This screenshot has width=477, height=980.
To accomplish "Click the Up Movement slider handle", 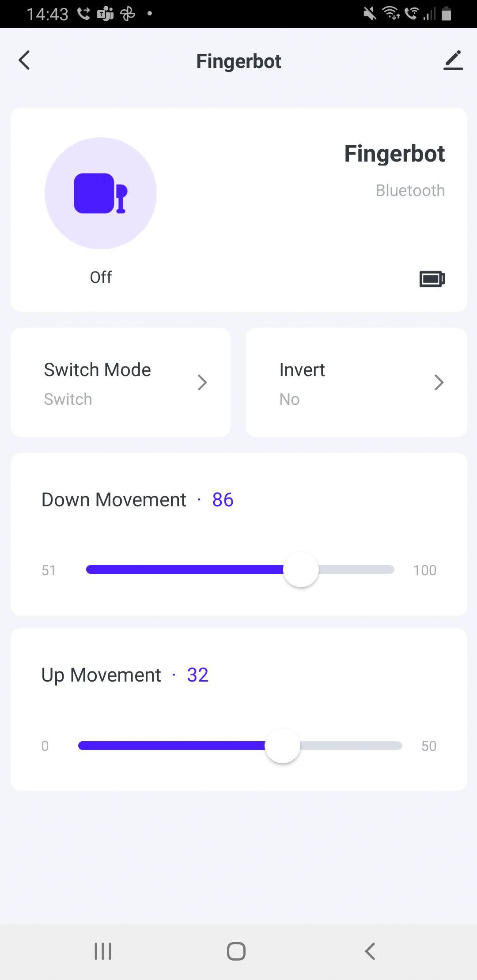I will [x=283, y=746].
